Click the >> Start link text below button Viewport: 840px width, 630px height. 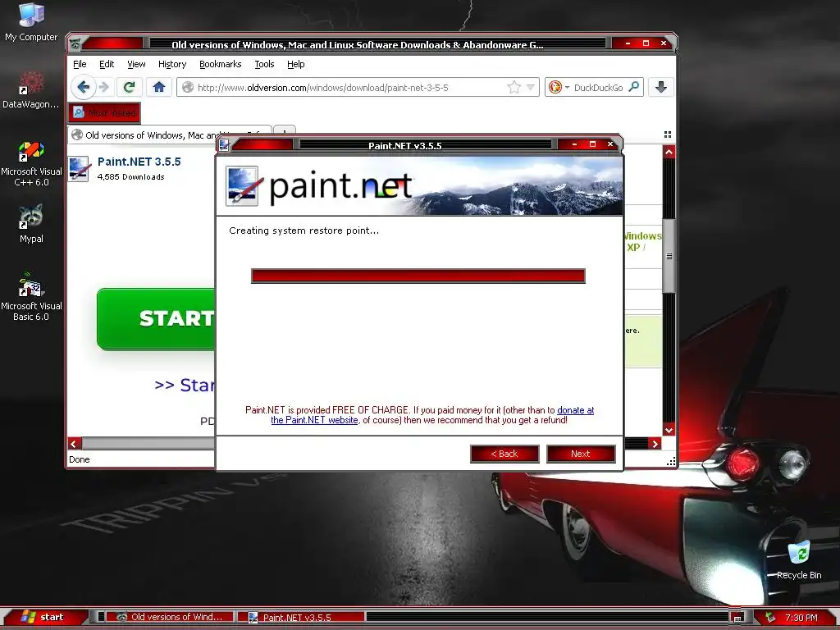tap(185, 385)
